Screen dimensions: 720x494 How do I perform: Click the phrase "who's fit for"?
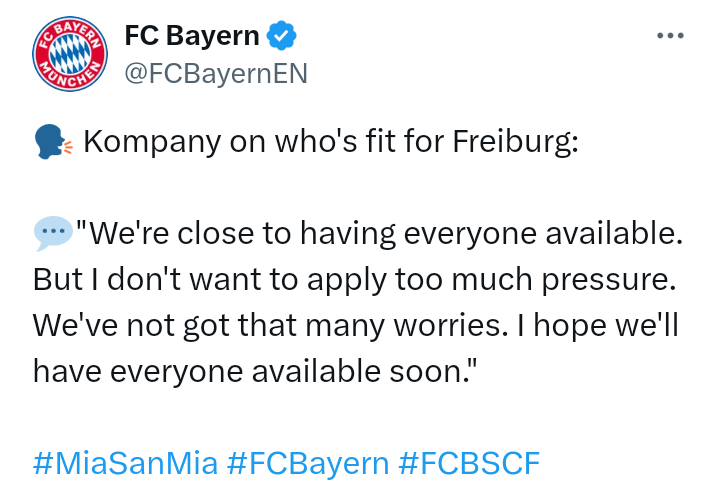[x=341, y=142]
